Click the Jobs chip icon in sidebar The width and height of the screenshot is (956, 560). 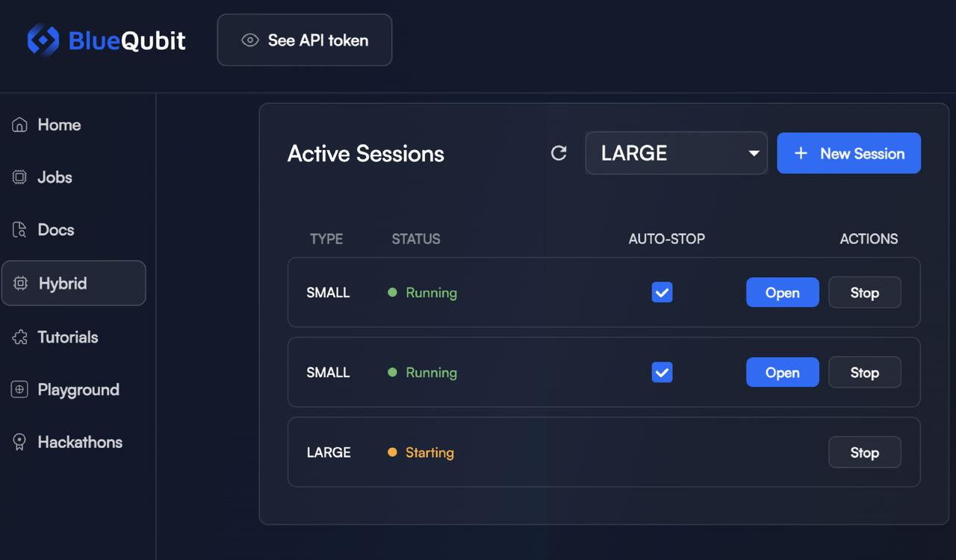tap(19, 177)
